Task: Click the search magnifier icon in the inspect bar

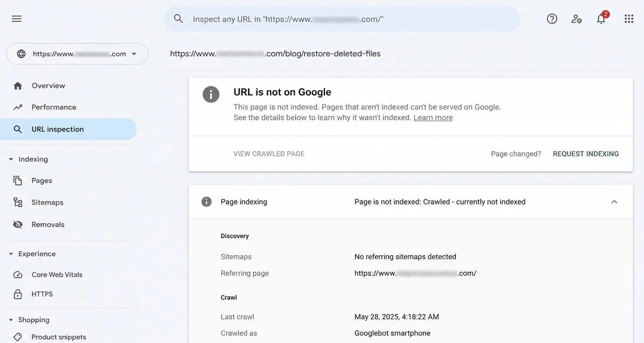Action: click(x=178, y=19)
